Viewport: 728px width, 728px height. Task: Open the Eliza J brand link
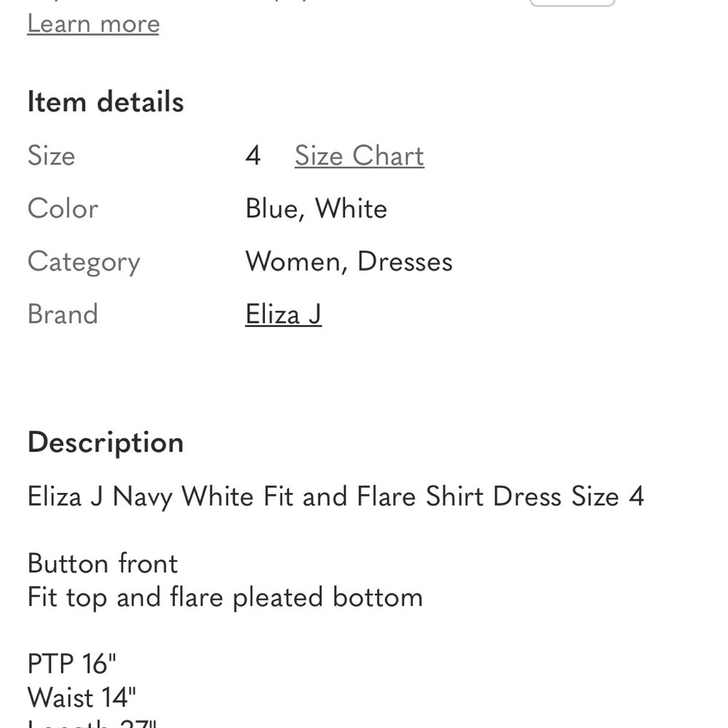pos(283,314)
